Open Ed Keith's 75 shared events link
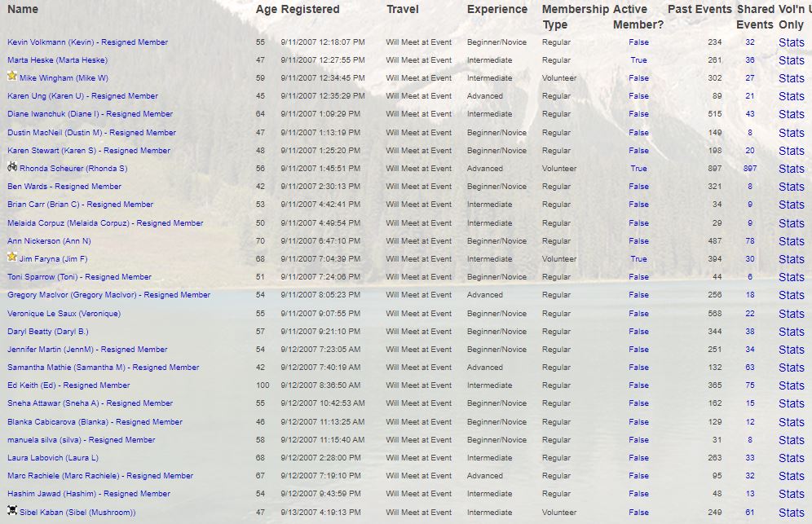The height and width of the screenshot is (524, 812). (x=750, y=385)
